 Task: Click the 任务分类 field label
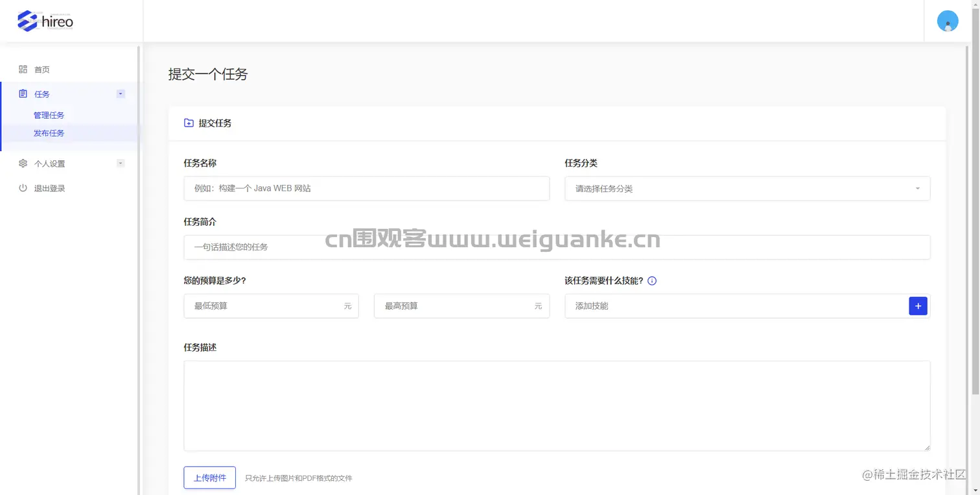(581, 163)
